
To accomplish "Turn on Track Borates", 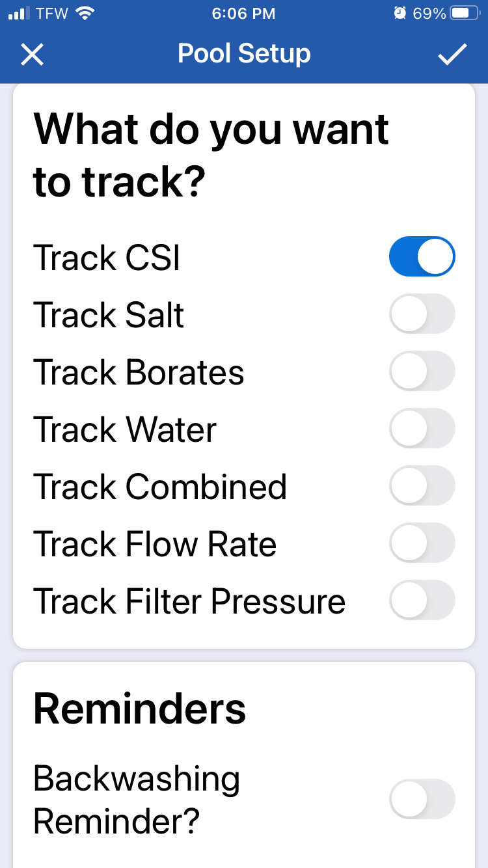I will (422, 371).
